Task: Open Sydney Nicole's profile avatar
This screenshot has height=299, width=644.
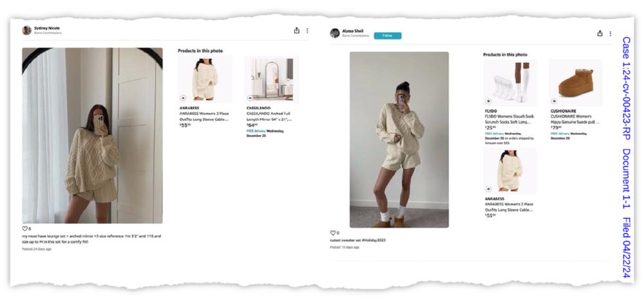Action: [26, 30]
